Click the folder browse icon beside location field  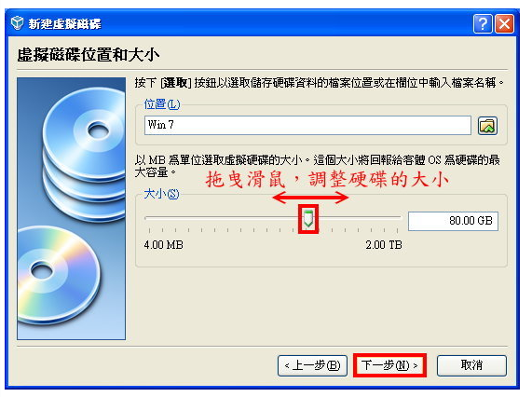pyautogui.click(x=487, y=126)
